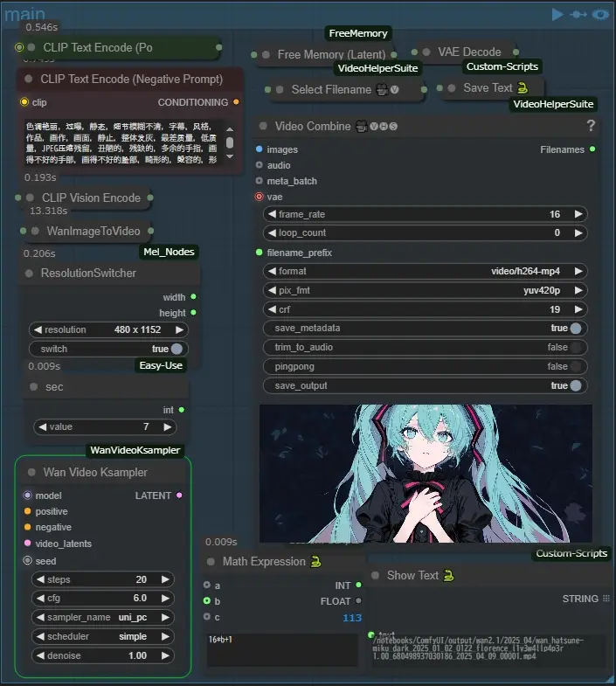
Task: Increase steps with its right arrow
Action: click(x=165, y=579)
